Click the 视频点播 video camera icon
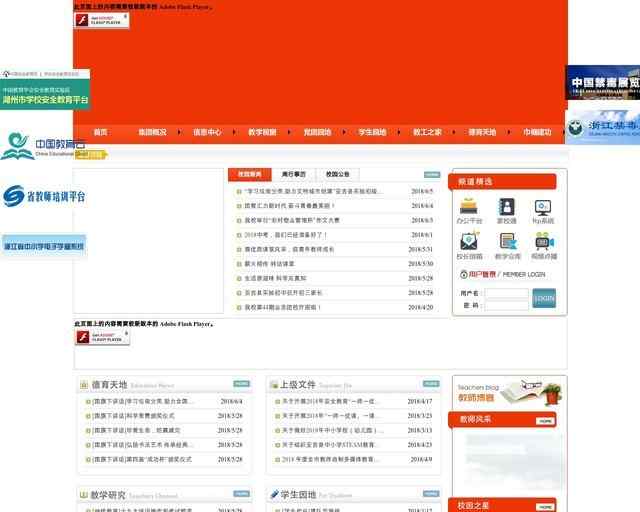Screen dimensions: 640x512 (543, 242)
